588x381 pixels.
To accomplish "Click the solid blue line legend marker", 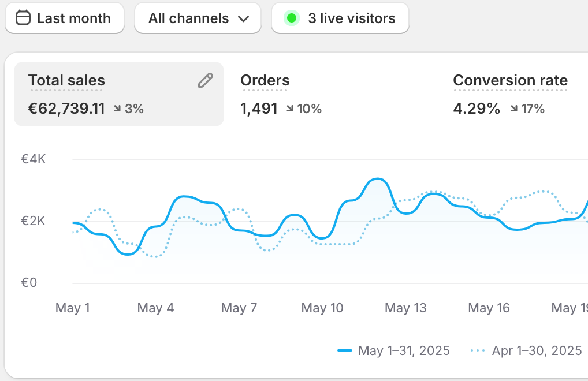I will [x=345, y=350].
